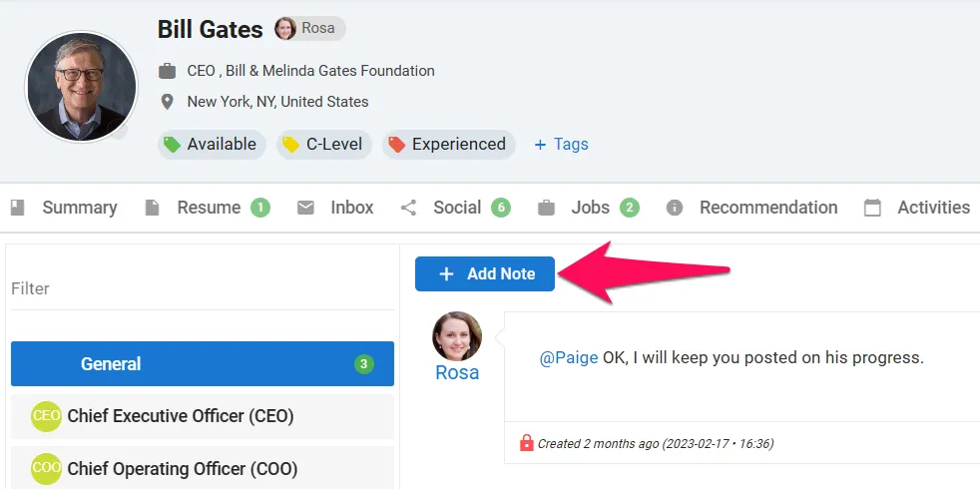Click the green Available tag icon
Viewport: 980px width, 489px height.
click(x=172, y=145)
